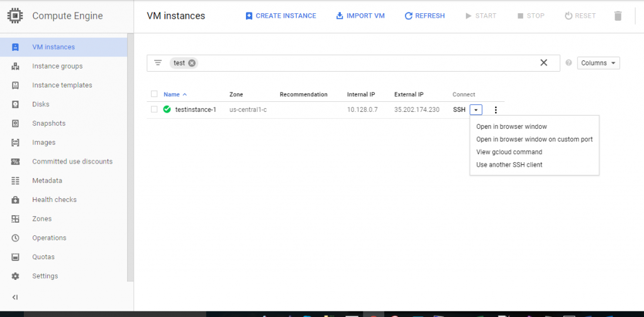The height and width of the screenshot is (317, 644).
Task: Click the help question mark icon
Action: (569, 63)
